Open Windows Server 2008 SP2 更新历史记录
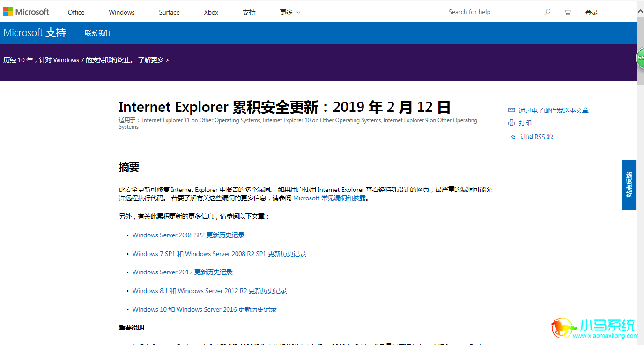644x345 pixels. (x=188, y=235)
